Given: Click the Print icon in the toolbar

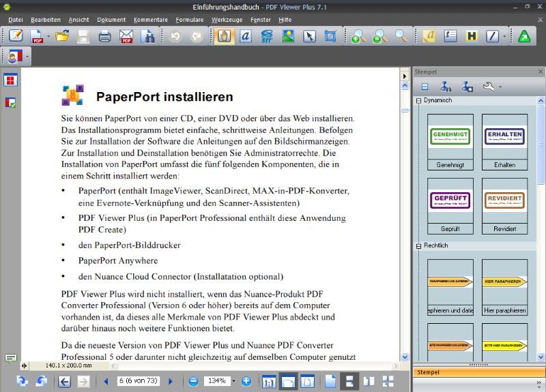Looking at the screenshot, I should click(104, 36).
